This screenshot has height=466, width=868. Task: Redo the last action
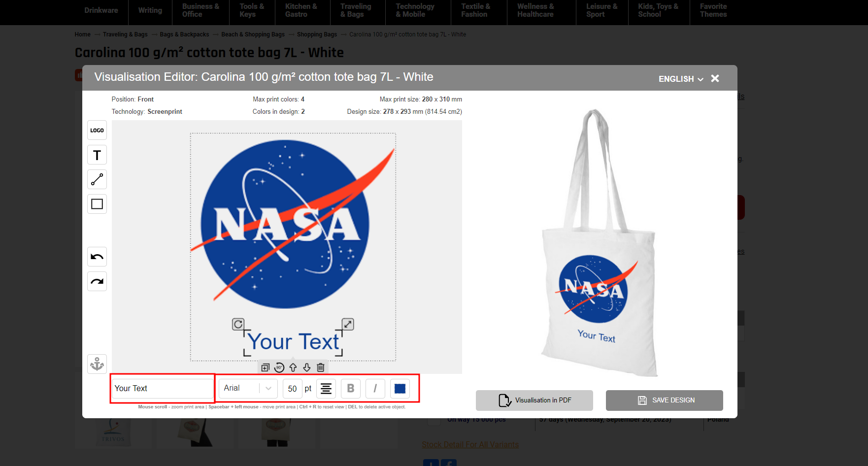(97, 281)
